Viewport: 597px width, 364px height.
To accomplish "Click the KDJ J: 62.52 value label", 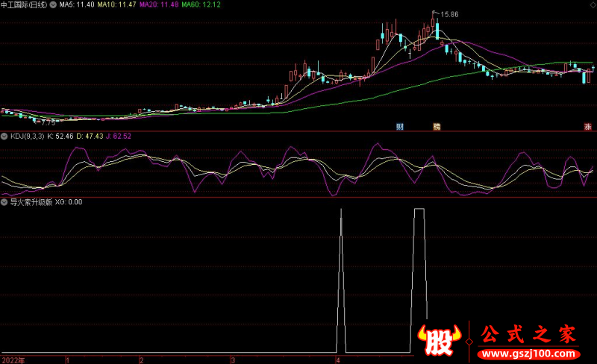I will click(119, 136).
